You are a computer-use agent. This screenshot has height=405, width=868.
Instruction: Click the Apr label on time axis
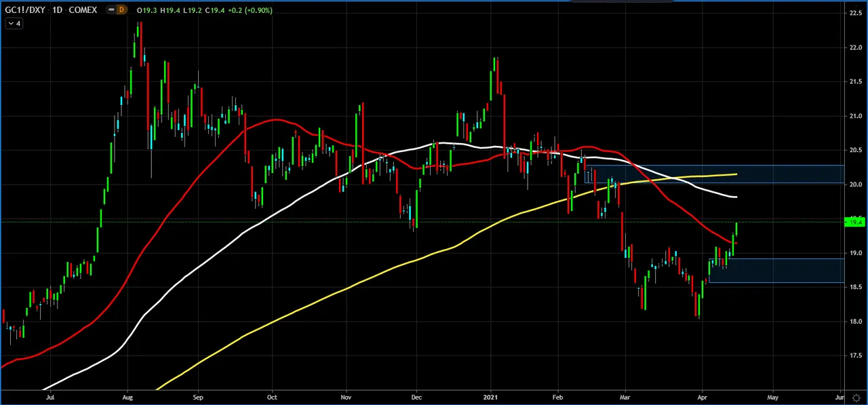pos(703,398)
